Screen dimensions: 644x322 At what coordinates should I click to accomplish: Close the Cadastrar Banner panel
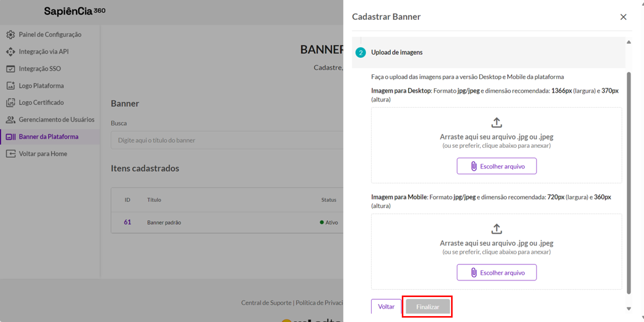pos(623,17)
